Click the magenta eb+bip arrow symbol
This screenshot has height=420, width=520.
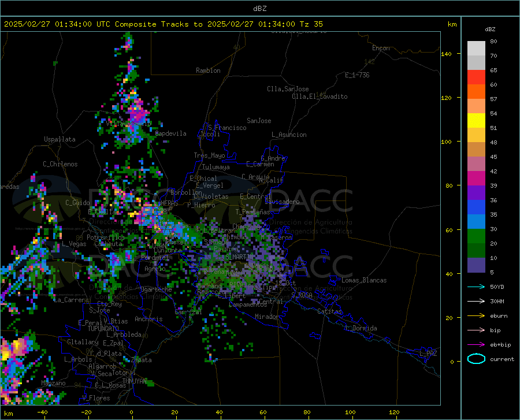(476, 345)
